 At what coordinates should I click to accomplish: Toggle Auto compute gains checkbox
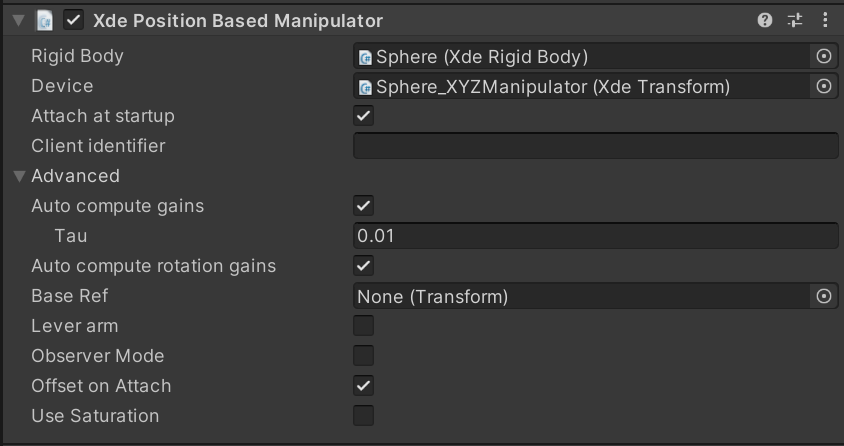363,206
